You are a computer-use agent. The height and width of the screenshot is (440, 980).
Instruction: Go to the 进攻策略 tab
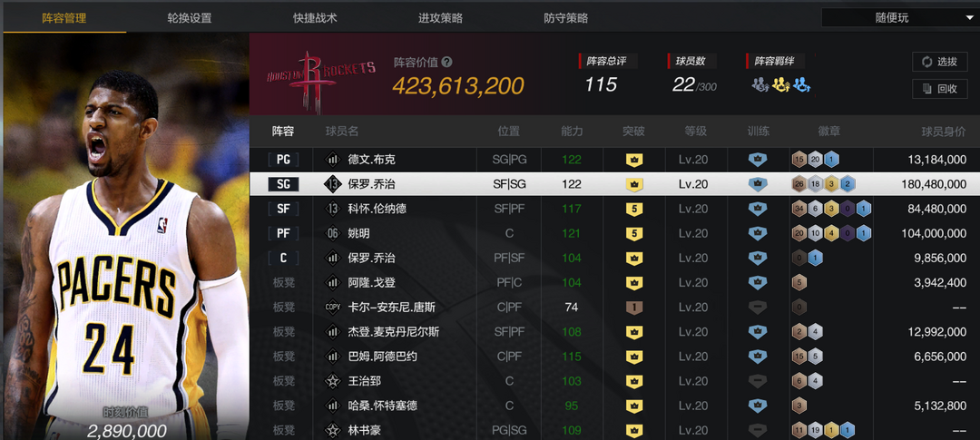441,17
